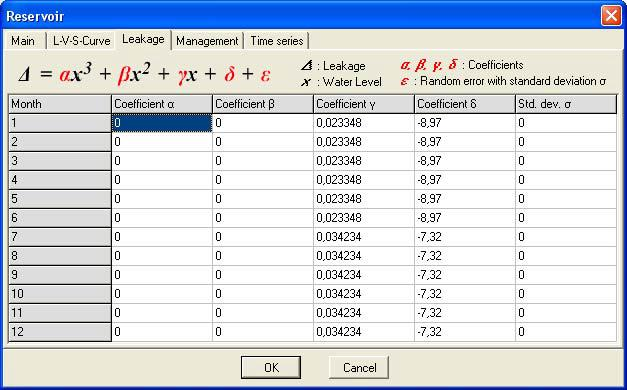Select Coefficient γ cell for month 8
Image resolution: width=627 pixels, height=390 pixels.
click(x=364, y=256)
